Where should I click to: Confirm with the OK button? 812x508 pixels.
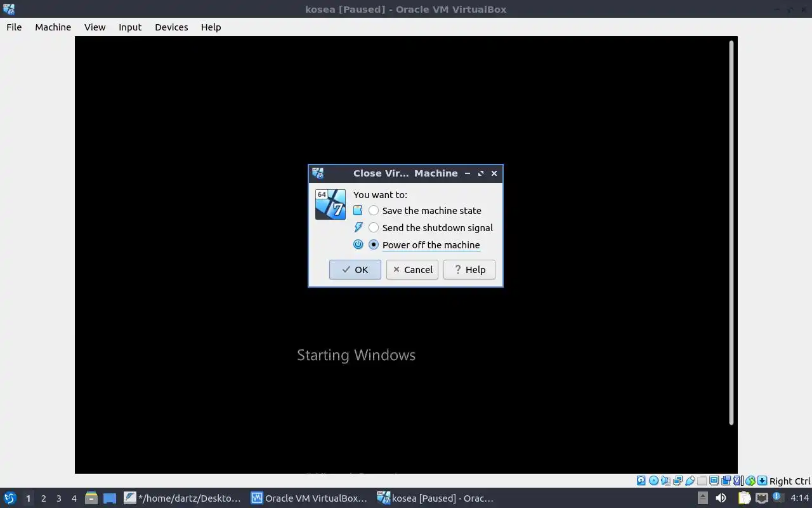pyautogui.click(x=355, y=269)
